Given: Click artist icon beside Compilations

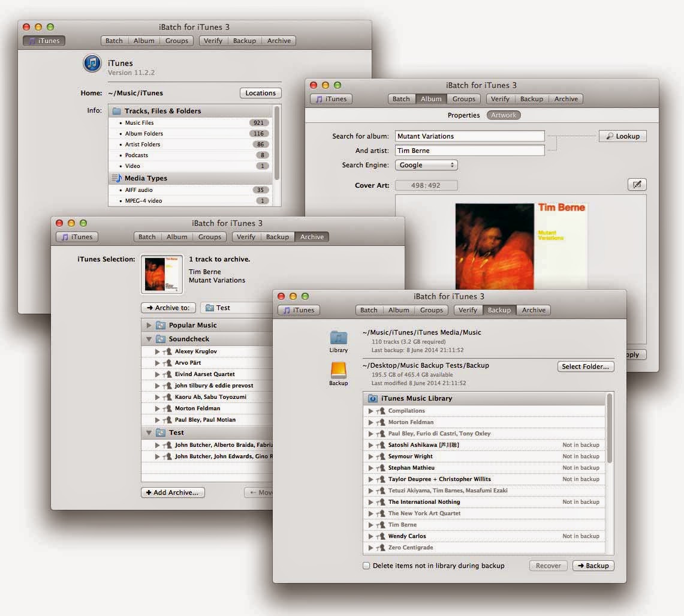Looking at the screenshot, I should coord(381,411).
